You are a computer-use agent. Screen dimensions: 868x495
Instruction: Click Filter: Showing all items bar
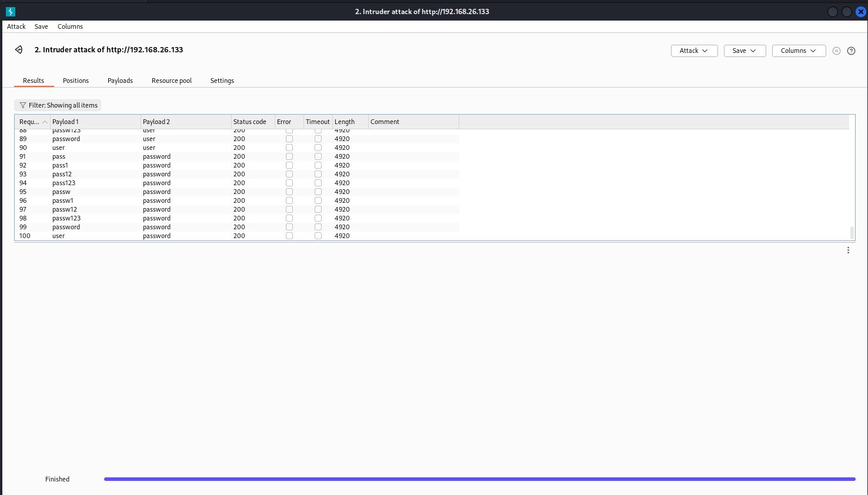click(x=58, y=105)
